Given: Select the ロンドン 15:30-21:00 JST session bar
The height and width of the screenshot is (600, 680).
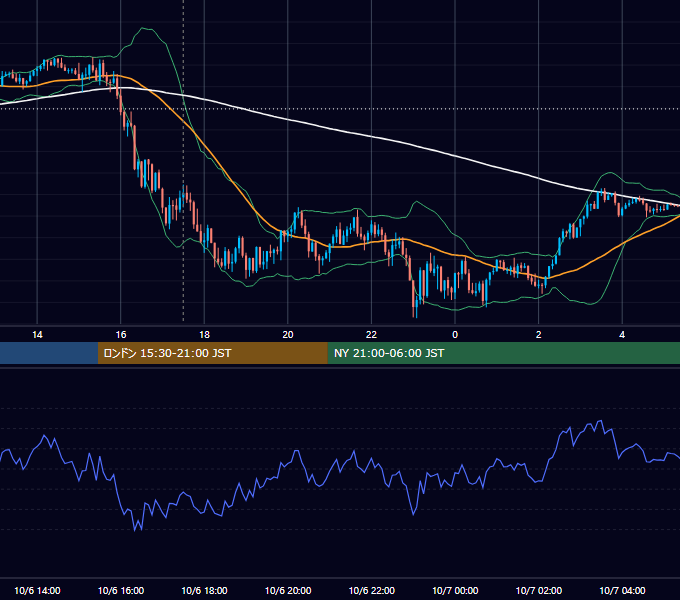Looking at the screenshot, I should tap(212, 353).
